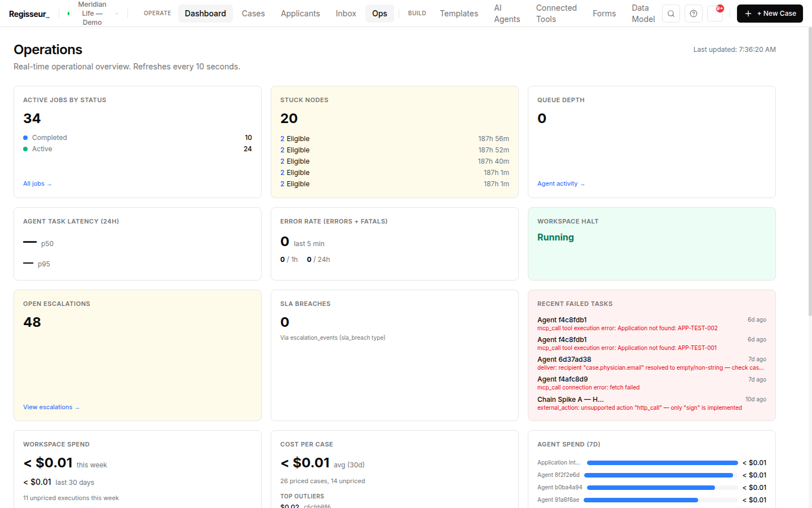Click the Active jobs status row
Image resolution: width=812 pixels, height=508 pixels.
click(x=138, y=149)
